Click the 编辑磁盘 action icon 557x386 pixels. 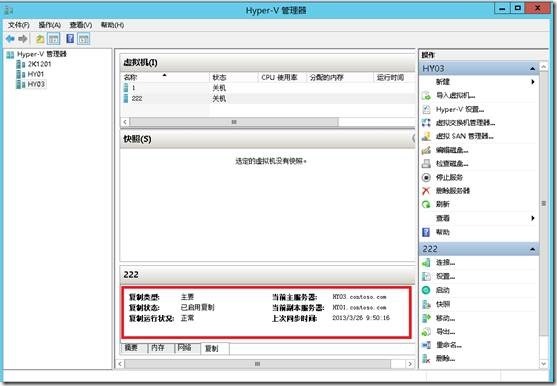pyautogui.click(x=426, y=150)
